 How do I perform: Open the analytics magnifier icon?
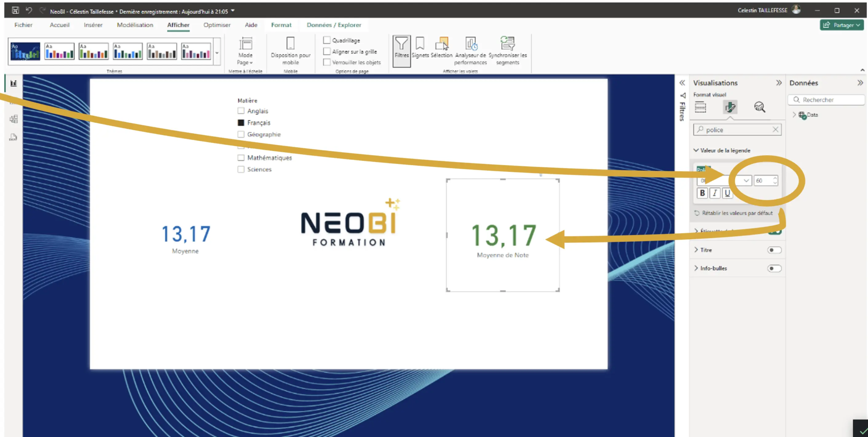pos(759,107)
